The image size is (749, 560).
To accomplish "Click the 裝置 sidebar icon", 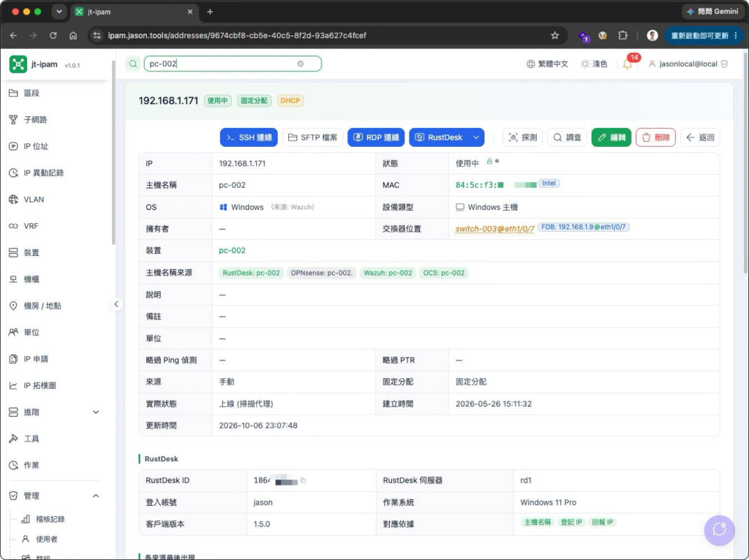I will 13,252.
